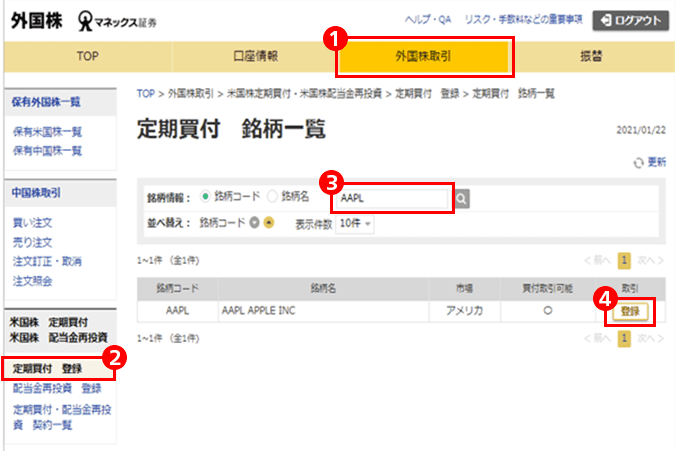Image resolution: width=675 pixels, height=451 pixels.
Task: Click the 市場 column header
Action: (x=464, y=289)
